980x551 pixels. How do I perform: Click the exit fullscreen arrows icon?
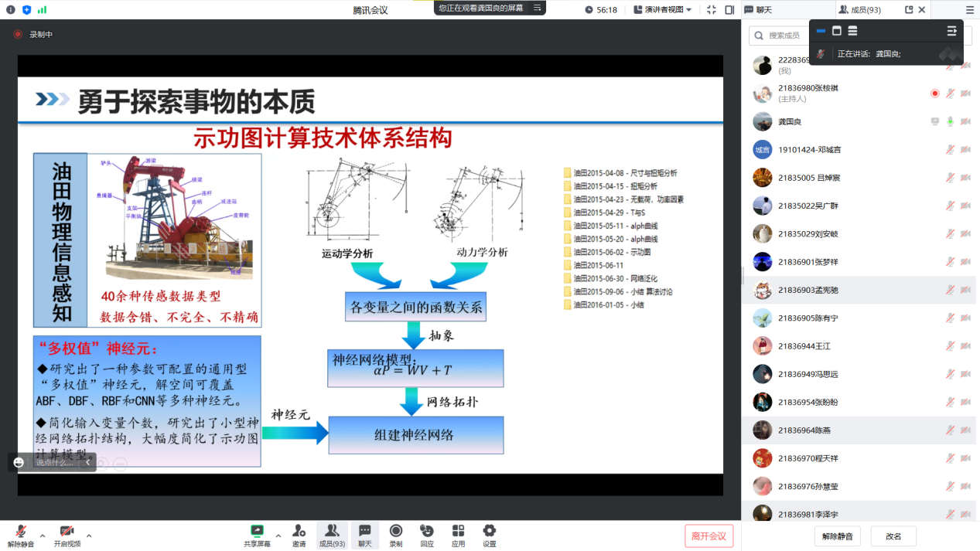(711, 10)
